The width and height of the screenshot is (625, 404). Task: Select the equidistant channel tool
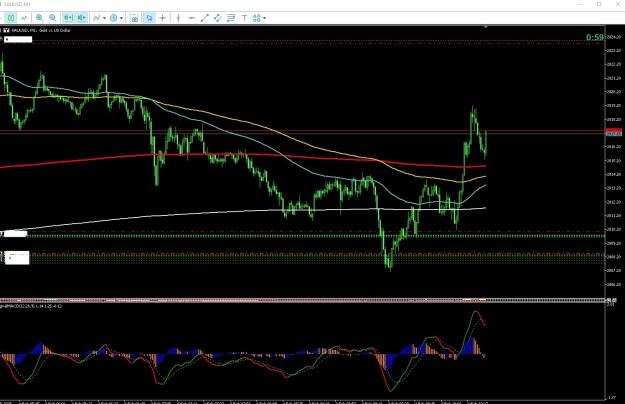[x=218, y=18]
